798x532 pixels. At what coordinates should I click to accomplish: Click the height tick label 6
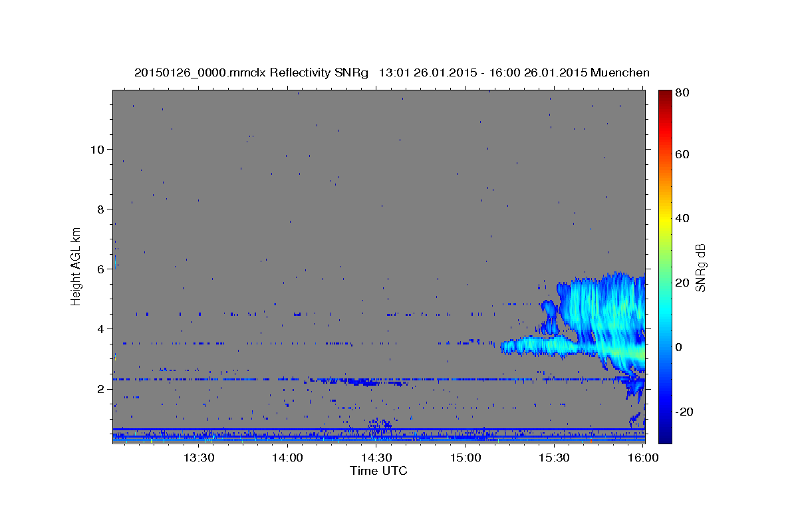[102, 269]
